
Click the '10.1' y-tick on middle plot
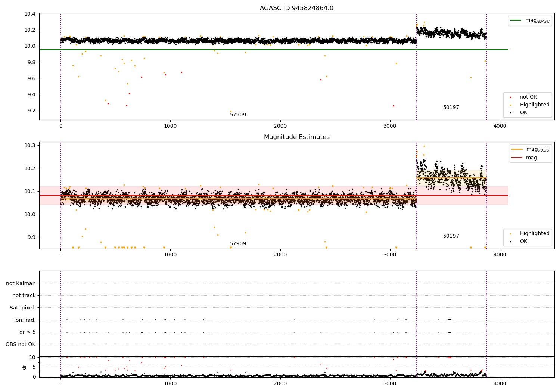click(30, 191)
